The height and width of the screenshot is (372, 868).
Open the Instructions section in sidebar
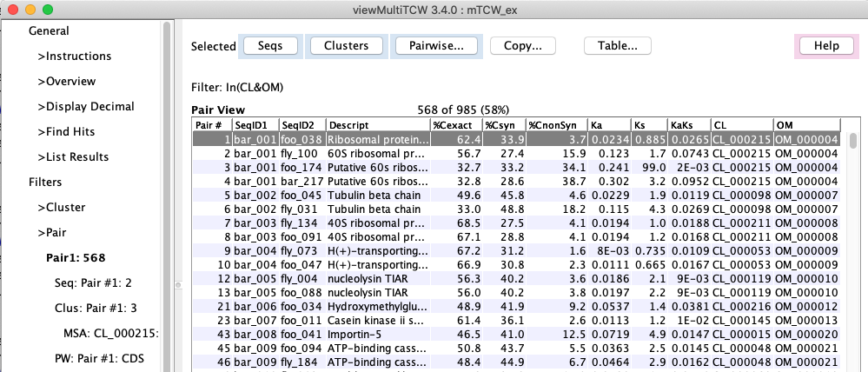click(x=74, y=56)
